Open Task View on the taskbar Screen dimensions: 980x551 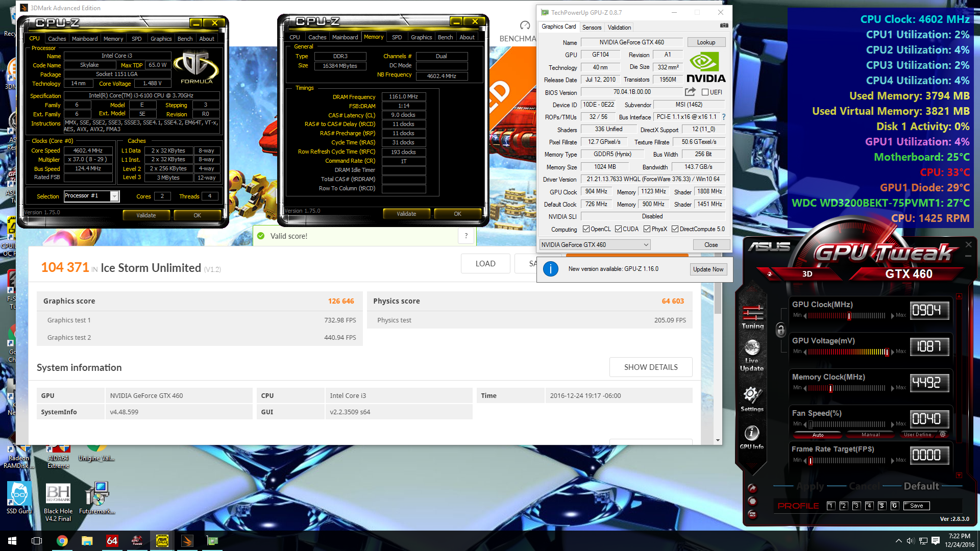coord(37,541)
